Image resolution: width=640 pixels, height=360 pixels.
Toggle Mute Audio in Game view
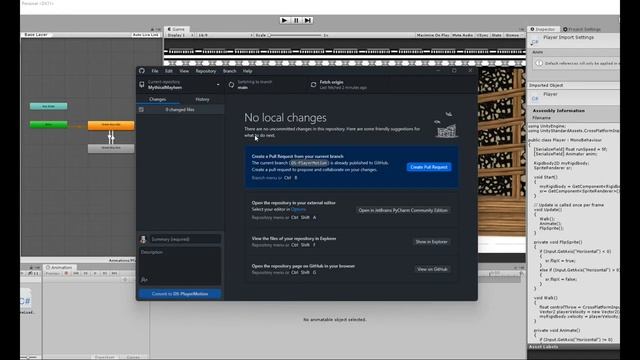[462, 35]
